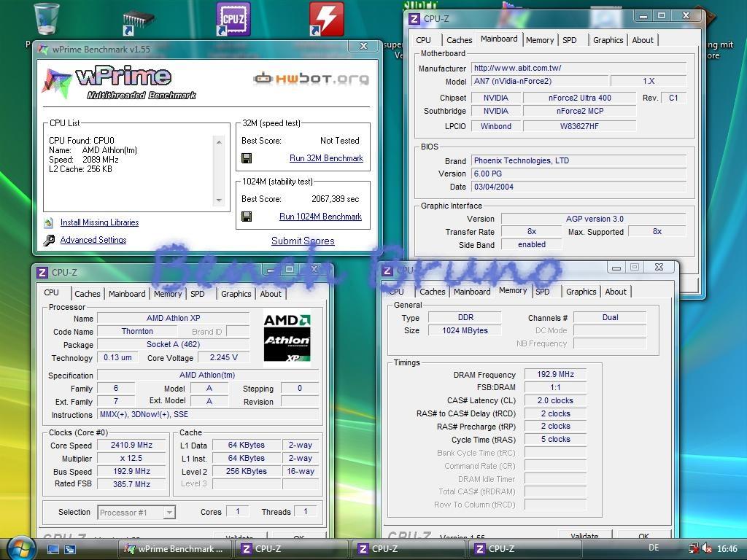Click the muted volume tray icon
The height and width of the screenshot is (560, 747).
click(708, 548)
